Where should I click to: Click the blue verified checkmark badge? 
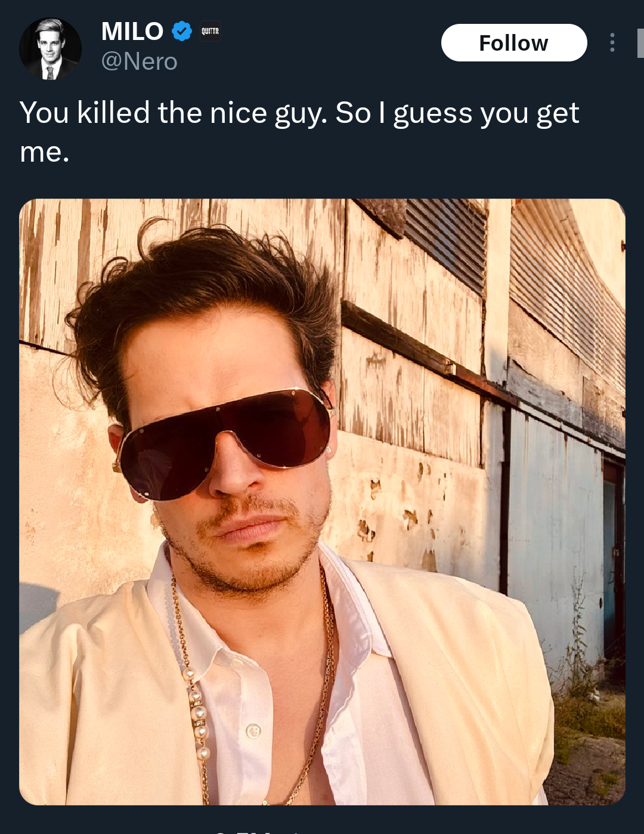coord(182,31)
